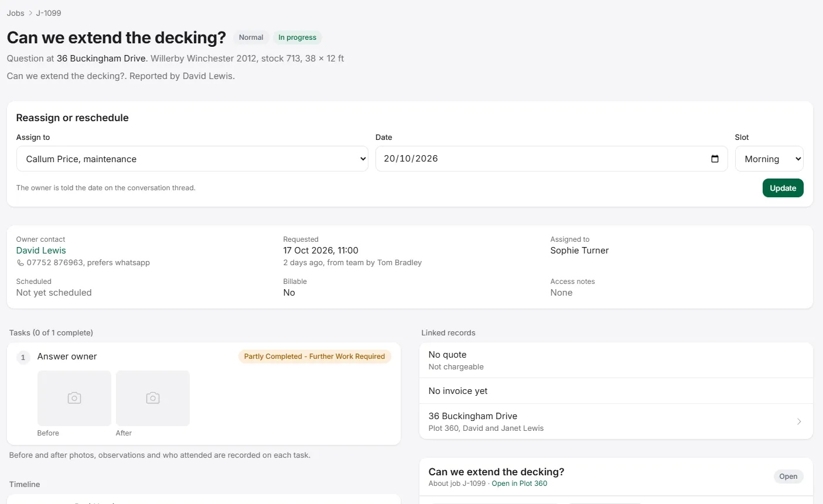Open the 36 Buckingham Drive linked record
The image size is (823, 504).
[x=616, y=421]
